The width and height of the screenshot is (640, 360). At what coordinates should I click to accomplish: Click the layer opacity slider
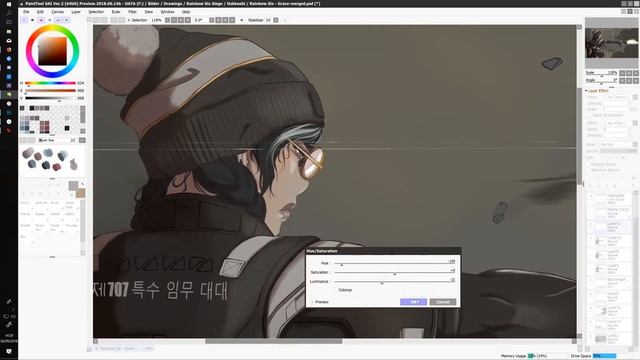[x=618, y=151]
